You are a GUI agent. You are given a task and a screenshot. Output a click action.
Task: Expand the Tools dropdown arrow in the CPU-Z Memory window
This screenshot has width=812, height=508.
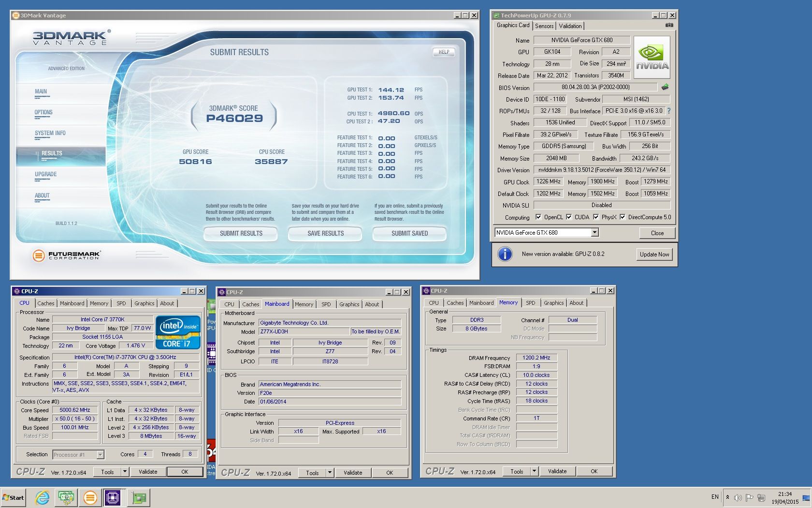534,471
